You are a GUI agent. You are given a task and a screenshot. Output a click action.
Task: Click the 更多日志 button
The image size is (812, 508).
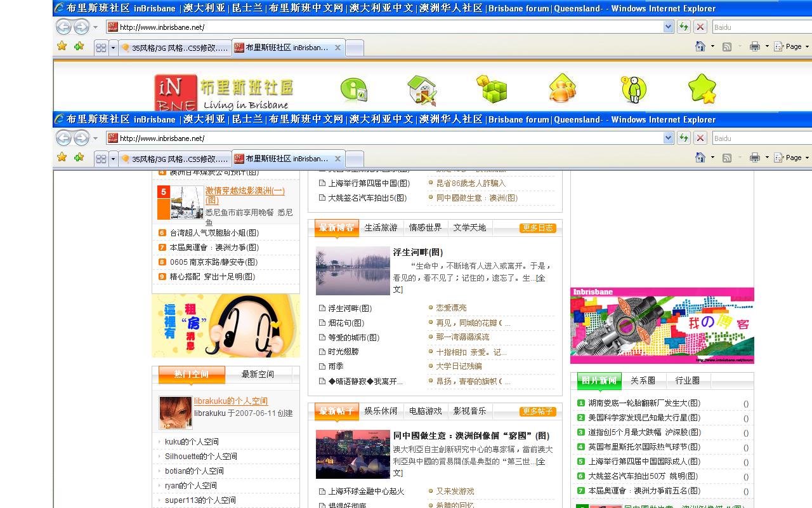(537, 228)
